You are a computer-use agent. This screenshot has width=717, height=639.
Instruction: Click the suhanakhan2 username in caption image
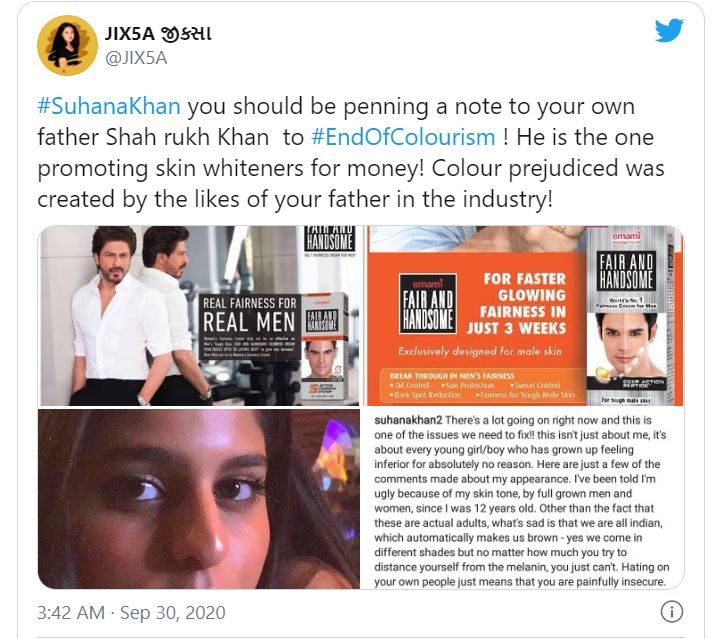click(x=408, y=420)
